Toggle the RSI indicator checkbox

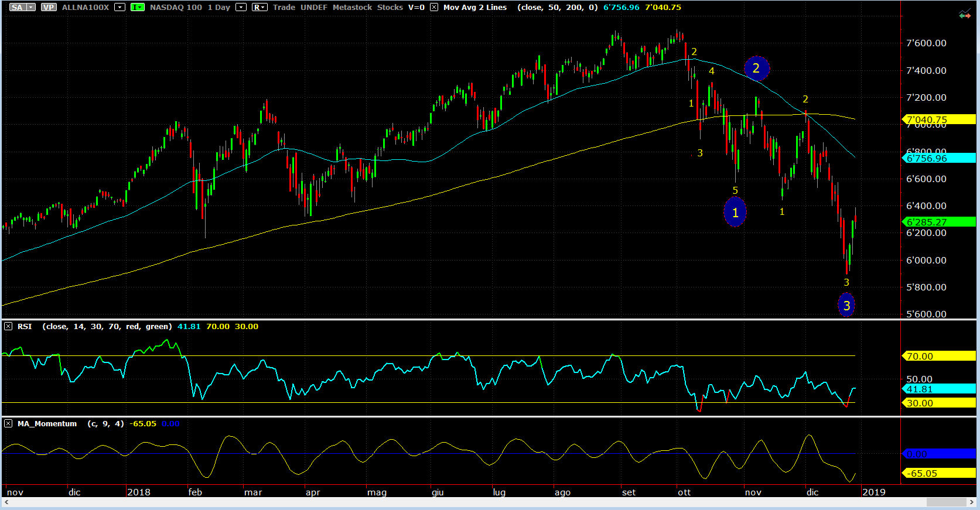coord(8,326)
